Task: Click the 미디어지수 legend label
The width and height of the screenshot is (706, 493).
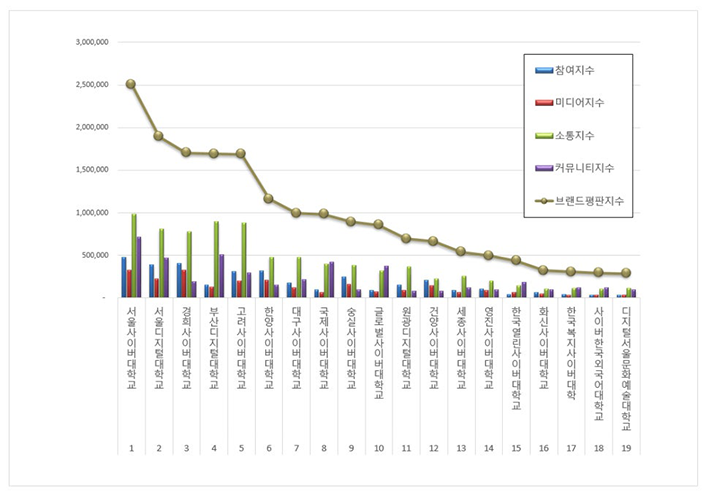Action: (579, 103)
